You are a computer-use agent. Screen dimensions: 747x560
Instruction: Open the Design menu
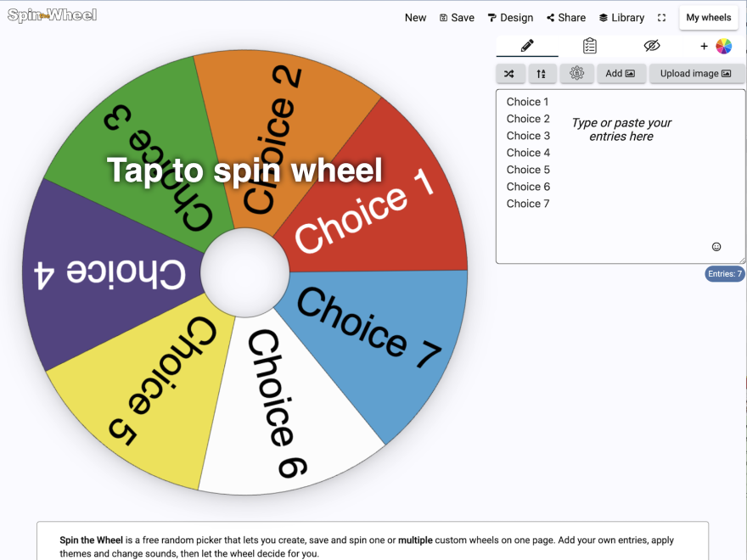511,18
